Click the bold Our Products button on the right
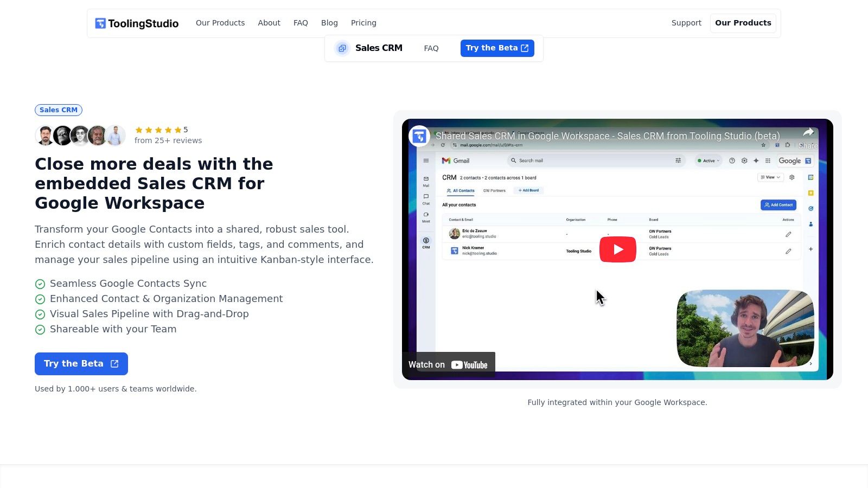868x488 pixels. tap(743, 23)
